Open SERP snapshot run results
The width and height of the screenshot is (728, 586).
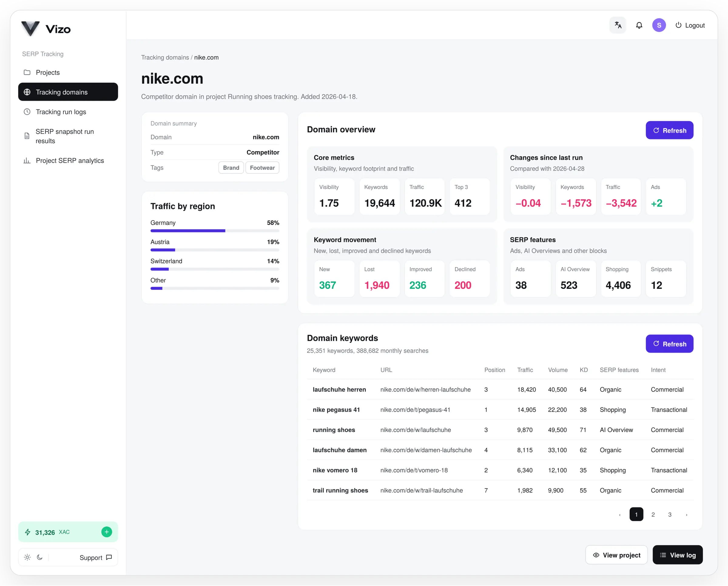click(x=68, y=136)
